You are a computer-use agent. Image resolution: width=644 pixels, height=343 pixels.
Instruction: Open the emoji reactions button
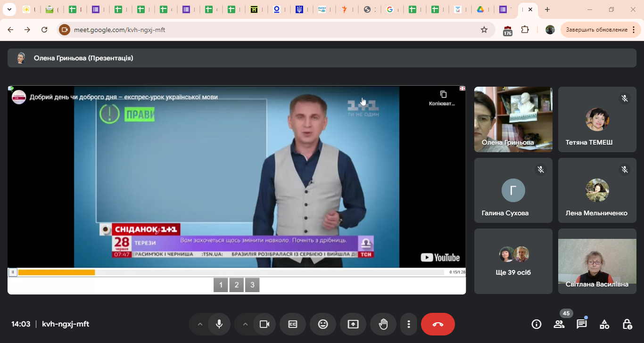(x=323, y=324)
